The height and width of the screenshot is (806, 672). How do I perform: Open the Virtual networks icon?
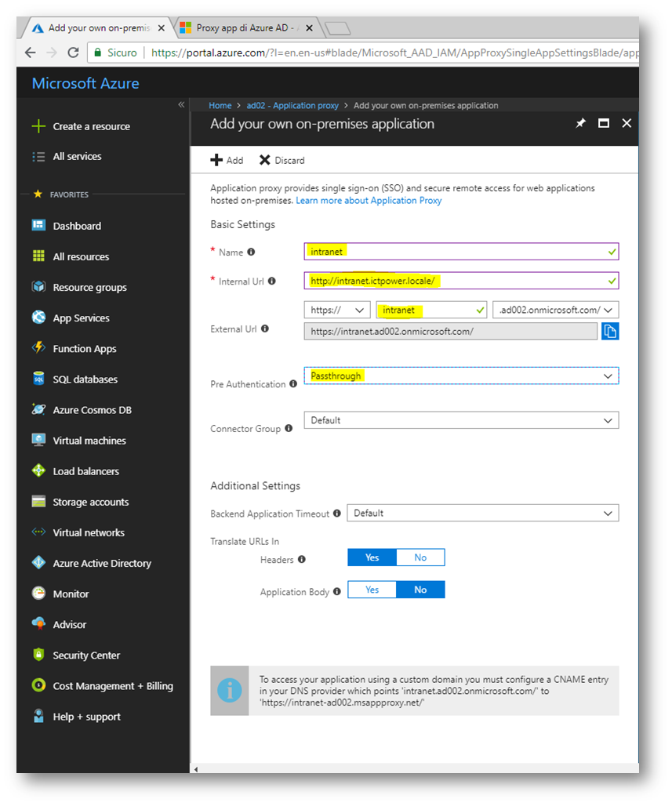click(x=38, y=532)
